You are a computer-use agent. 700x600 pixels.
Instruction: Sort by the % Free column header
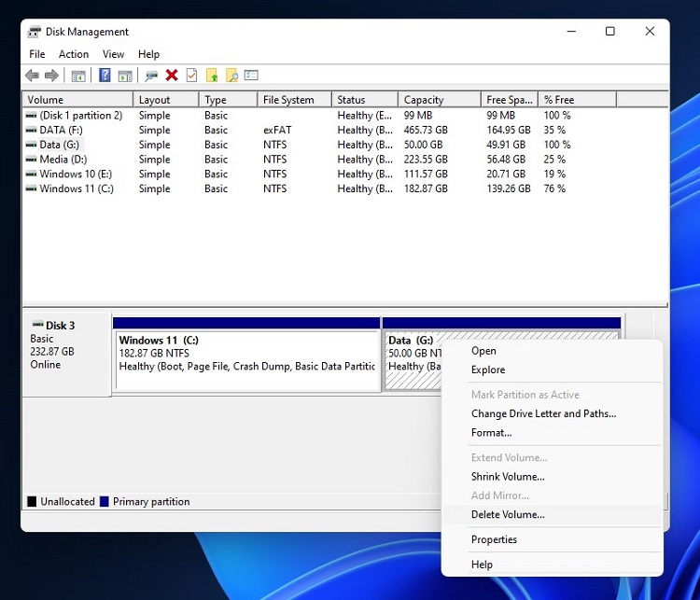point(577,100)
